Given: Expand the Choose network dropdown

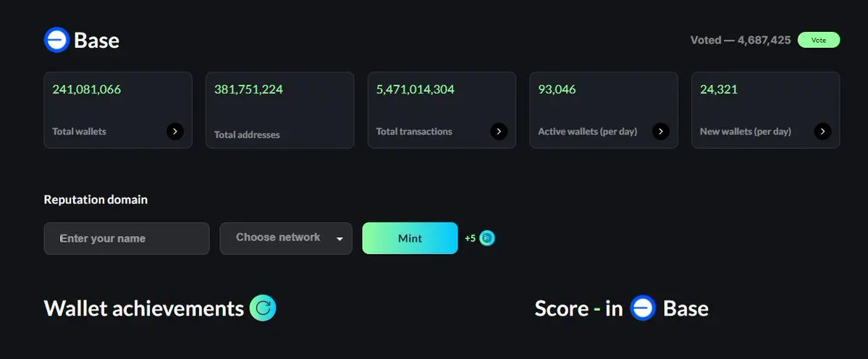Looking at the screenshot, I should tap(286, 238).
